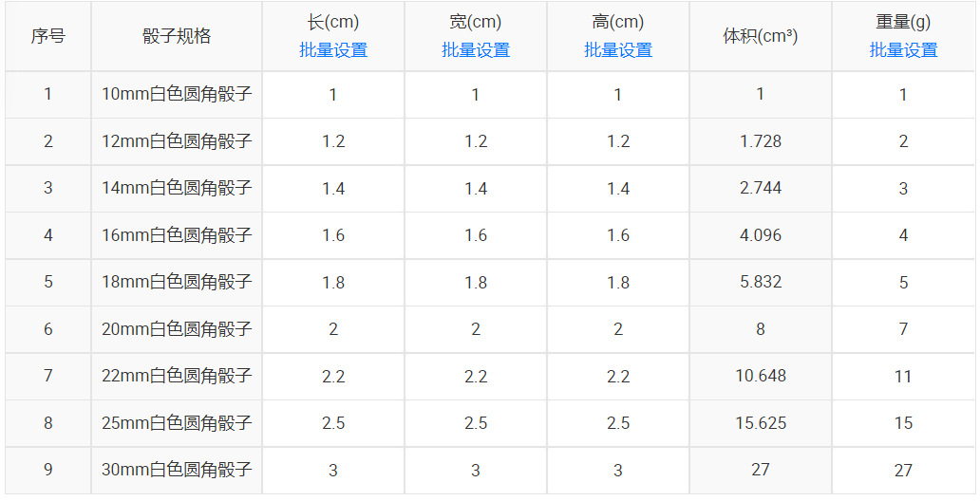Click volume cell showing 15.625
Viewport: 980px width, 501px height.
tap(761, 423)
